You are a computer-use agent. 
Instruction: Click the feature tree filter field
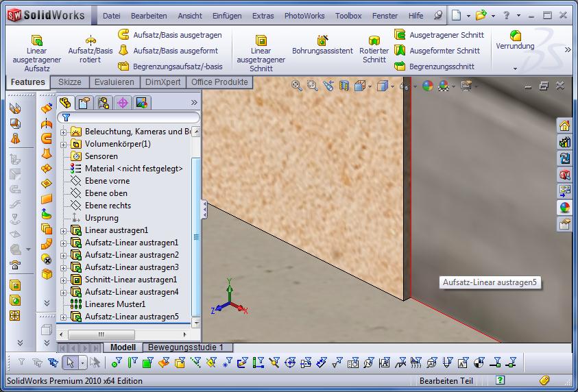(130, 118)
